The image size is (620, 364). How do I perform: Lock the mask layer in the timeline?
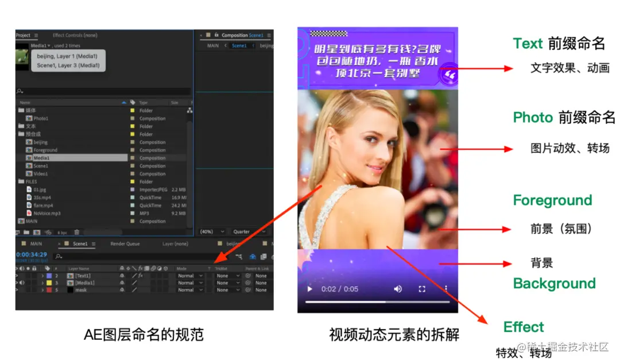pos(34,290)
